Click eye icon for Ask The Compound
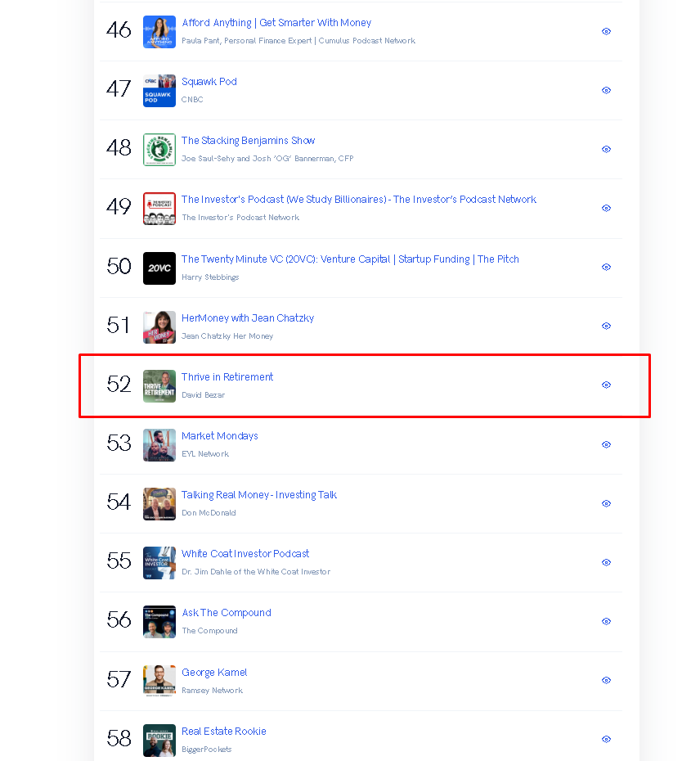The image size is (700, 761). click(606, 621)
